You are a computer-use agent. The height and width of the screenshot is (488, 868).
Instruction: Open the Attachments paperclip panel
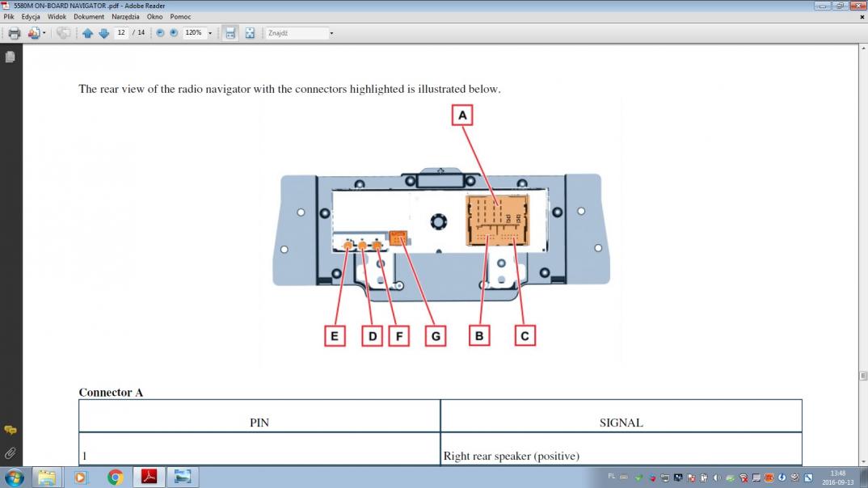(x=10, y=454)
